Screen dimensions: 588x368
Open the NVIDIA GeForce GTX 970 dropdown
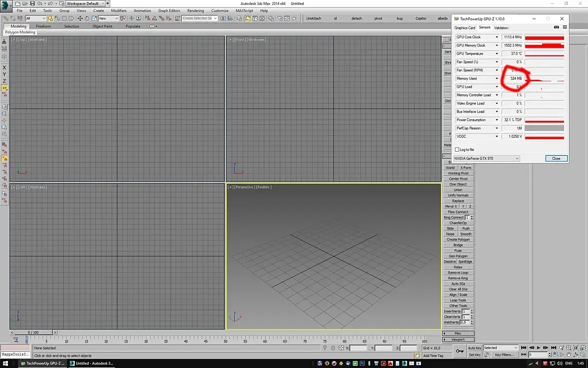tap(486, 158)
